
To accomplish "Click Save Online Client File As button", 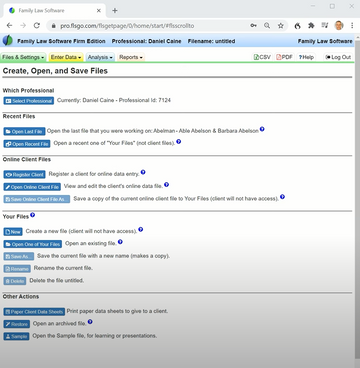I will (x=37, y=199).
